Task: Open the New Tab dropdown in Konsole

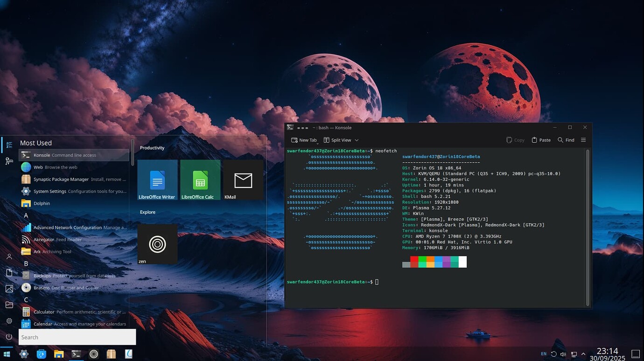Action: point(304,140)
